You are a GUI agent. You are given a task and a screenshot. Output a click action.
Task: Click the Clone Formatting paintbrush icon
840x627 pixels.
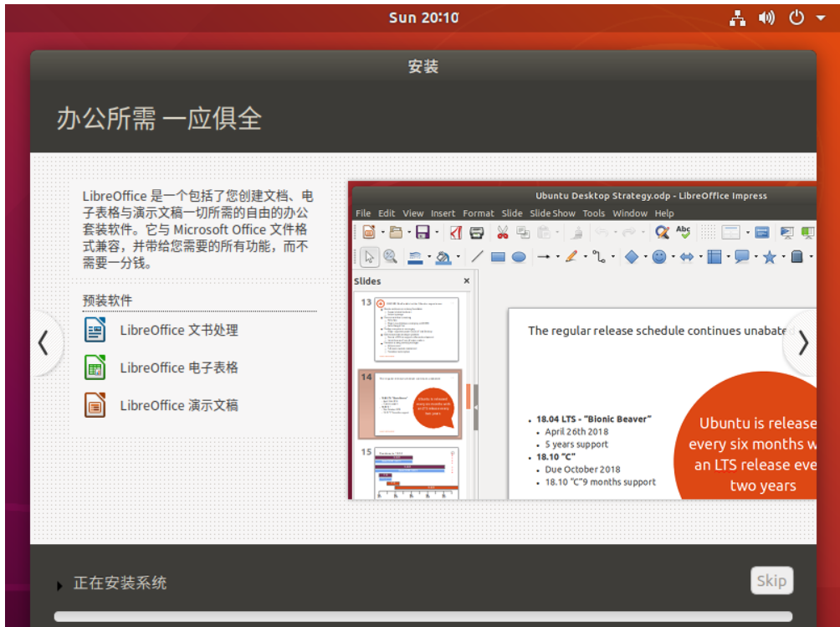coord(577,232)
